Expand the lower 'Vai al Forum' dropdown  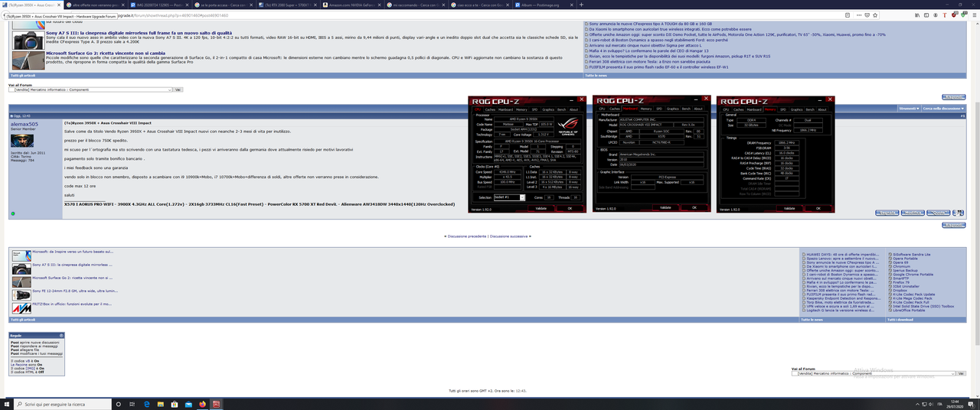pos(872,373)
